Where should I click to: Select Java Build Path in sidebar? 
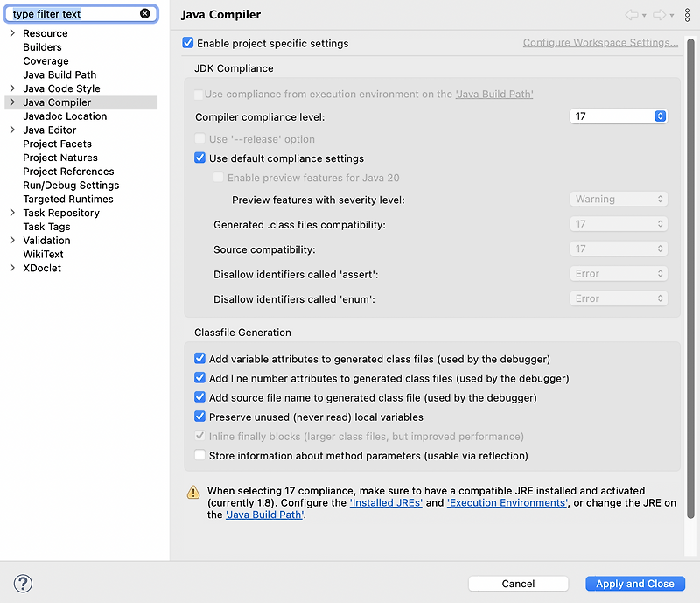point(59,74)
